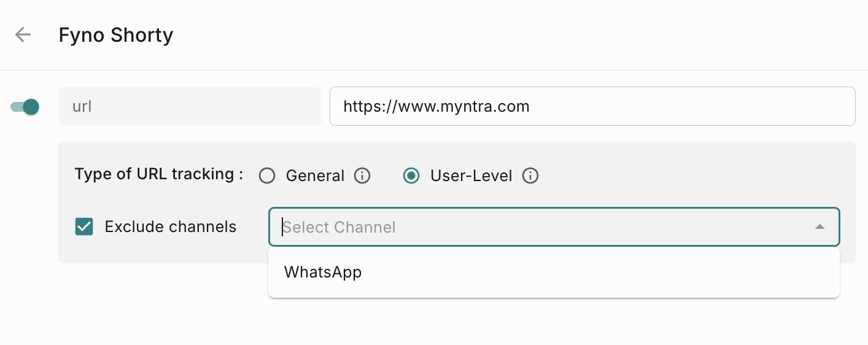
Task: Select the User-Level radio button circle
Action: pos(411,176)
